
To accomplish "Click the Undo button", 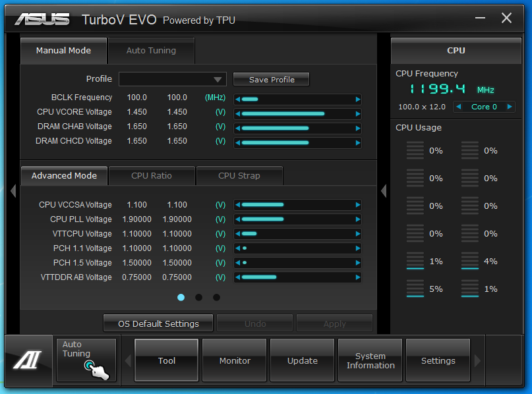I will tap(255, 324).
